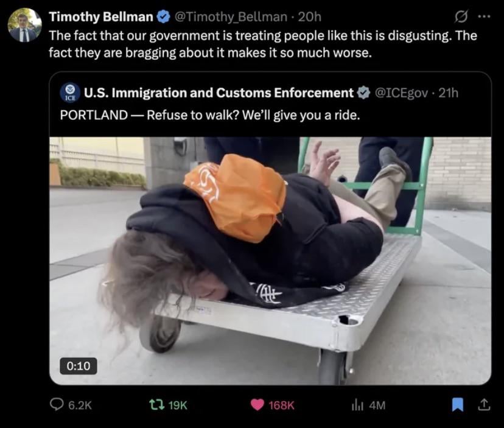Screen dimensions: 504x428
Task: Open the three-dot more options menu
Action: click(x=485, y=16)
